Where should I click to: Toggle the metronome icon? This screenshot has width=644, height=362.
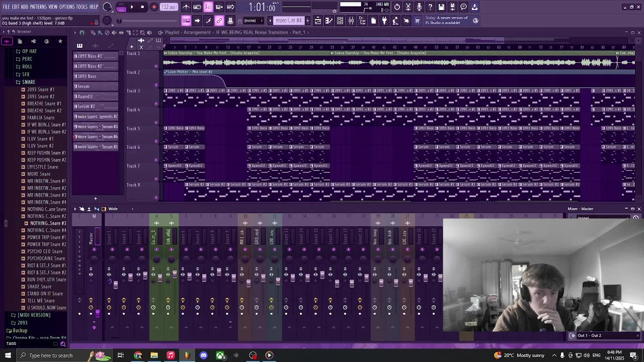[x=186, y=7]
